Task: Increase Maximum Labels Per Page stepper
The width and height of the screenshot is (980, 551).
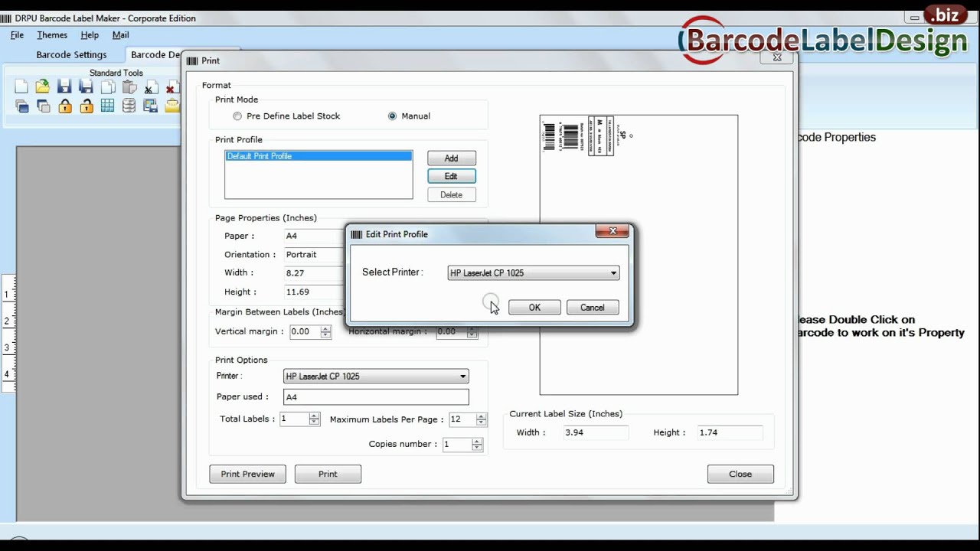Action: pos(481,416)
